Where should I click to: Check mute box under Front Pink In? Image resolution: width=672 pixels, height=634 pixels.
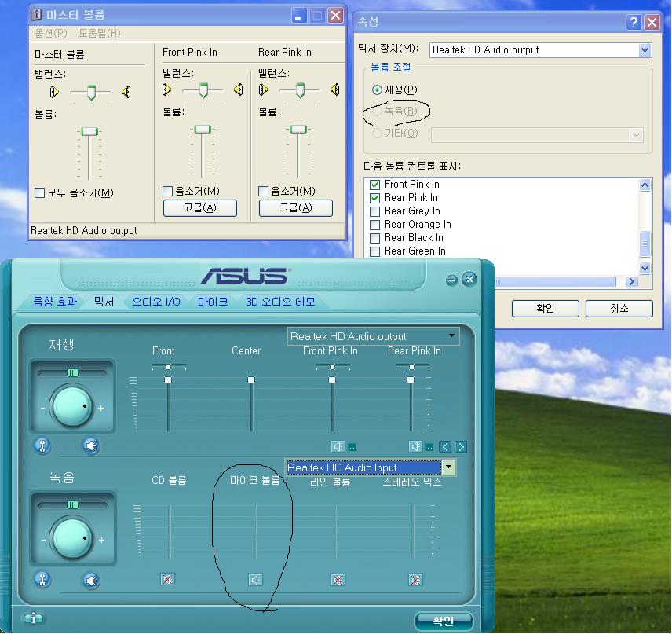(167, 191)
